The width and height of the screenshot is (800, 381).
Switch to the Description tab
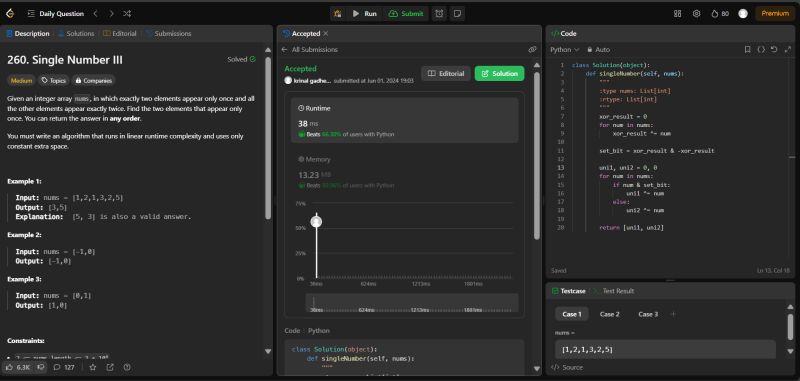28,34
